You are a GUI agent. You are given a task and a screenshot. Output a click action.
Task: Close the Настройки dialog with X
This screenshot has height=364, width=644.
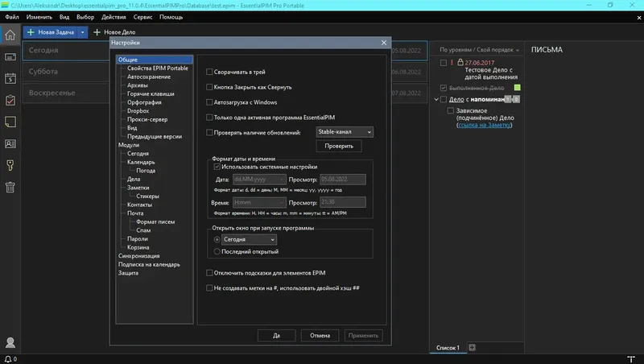(384, 43)
